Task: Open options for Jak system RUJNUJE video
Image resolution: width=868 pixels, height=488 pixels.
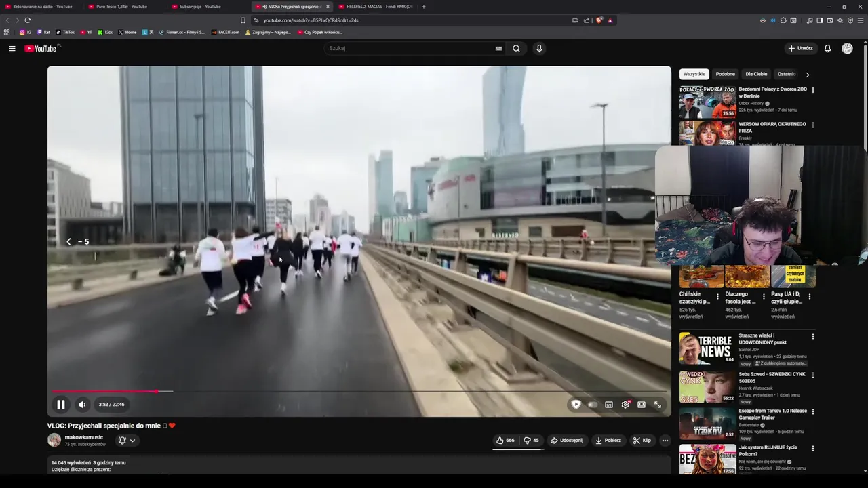Action: coord(813,447)
